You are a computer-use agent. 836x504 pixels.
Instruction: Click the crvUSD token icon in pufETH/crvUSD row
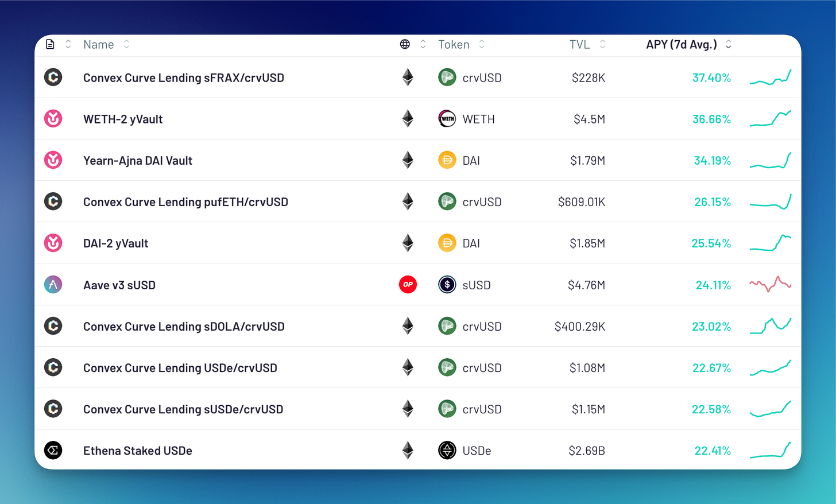coord(447,201)
